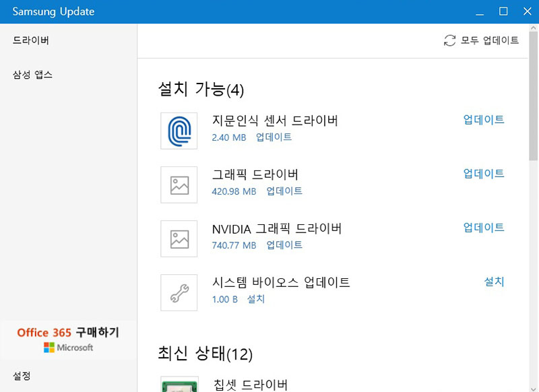Click the 칩셋 드라이버 chip thumbnail
Image resolution: width=539 pixels, height=392 pixels.
click(x=179, y=384)
